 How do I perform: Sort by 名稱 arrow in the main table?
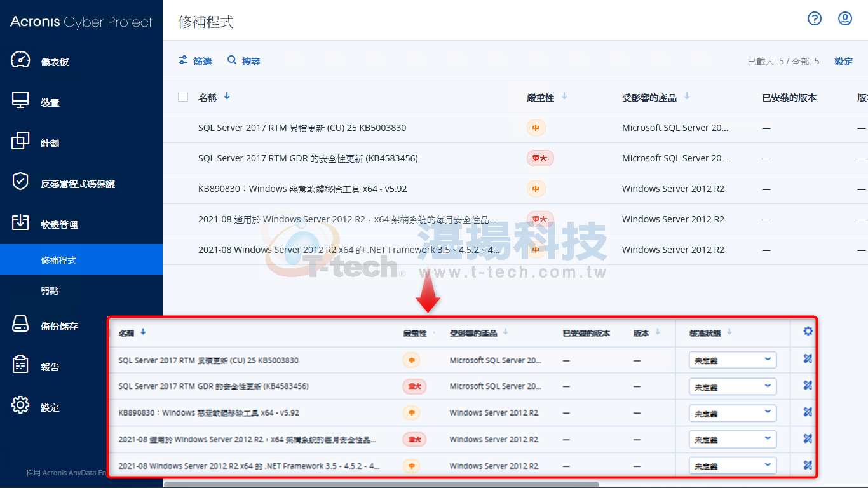pos(227,97)
